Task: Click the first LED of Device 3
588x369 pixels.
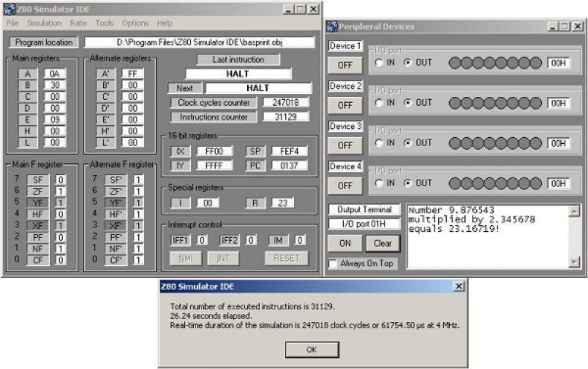Action: click(455, 143)
